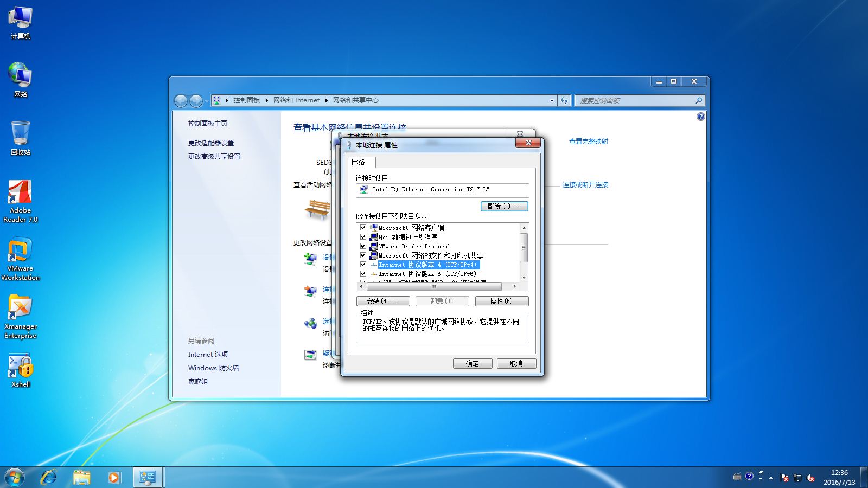Open the address bar history dropdown
The image size is (868, 488).
552,100
